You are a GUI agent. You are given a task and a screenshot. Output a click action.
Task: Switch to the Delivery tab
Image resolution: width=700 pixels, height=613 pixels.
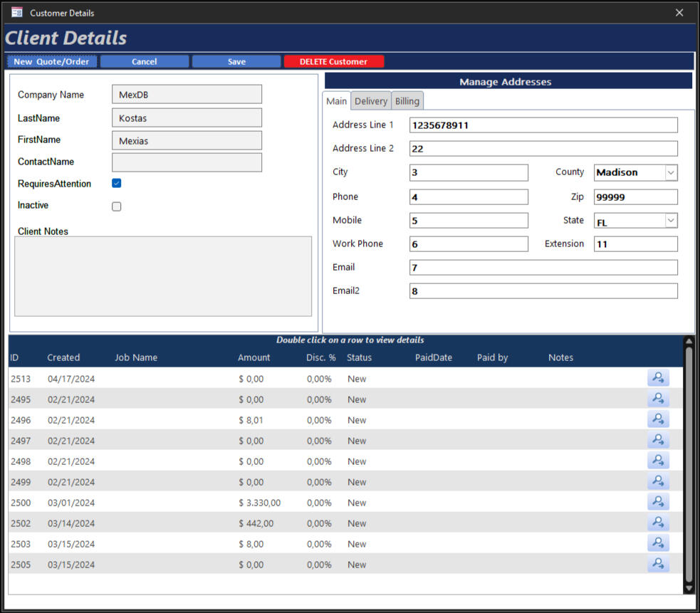[370, 101]
